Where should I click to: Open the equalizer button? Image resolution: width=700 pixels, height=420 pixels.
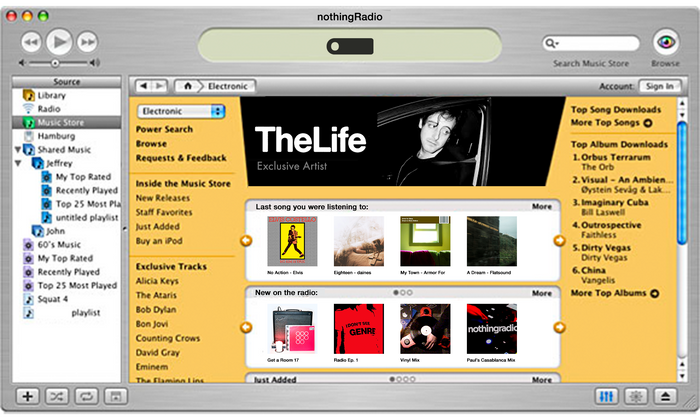pyautogui.click(x=606, y=396)
